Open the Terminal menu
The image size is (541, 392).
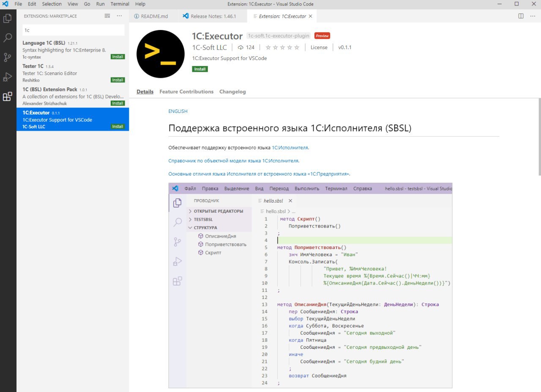(x=120, y=4)
